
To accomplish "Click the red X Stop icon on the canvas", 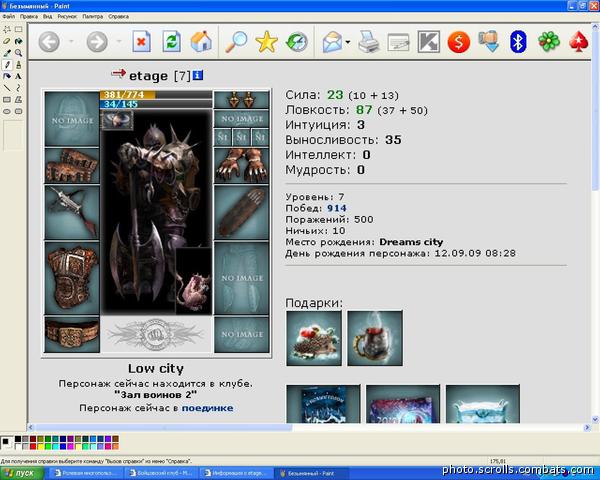I will (x=141, y=41).
